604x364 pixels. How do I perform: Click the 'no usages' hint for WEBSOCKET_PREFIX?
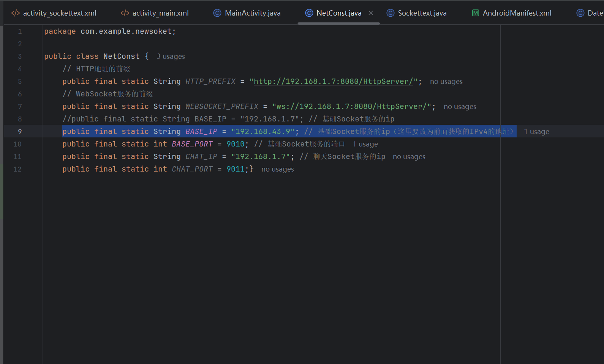click(x=460, y=107)
